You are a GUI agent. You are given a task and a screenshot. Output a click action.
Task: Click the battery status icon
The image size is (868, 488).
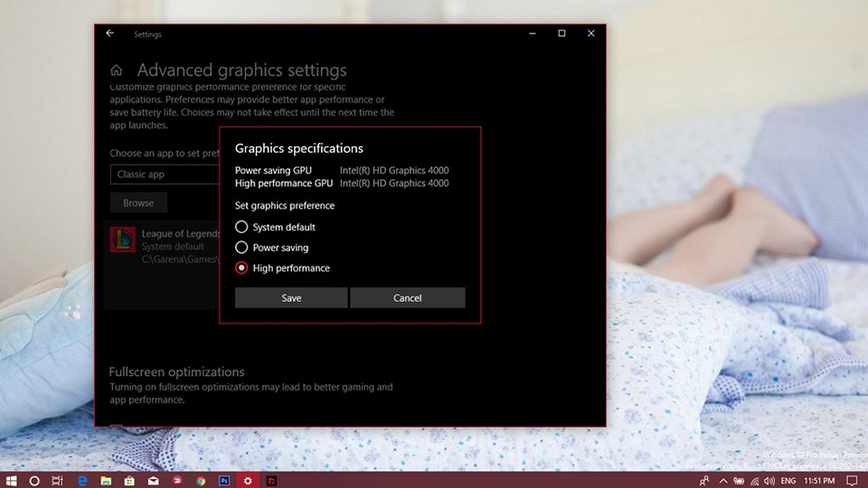click(739, 481)
